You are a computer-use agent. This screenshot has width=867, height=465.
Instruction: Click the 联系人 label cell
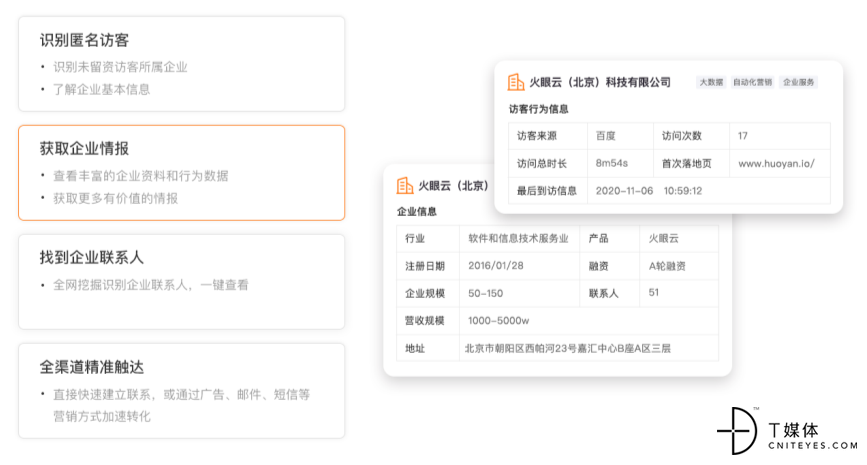(609, 294)
